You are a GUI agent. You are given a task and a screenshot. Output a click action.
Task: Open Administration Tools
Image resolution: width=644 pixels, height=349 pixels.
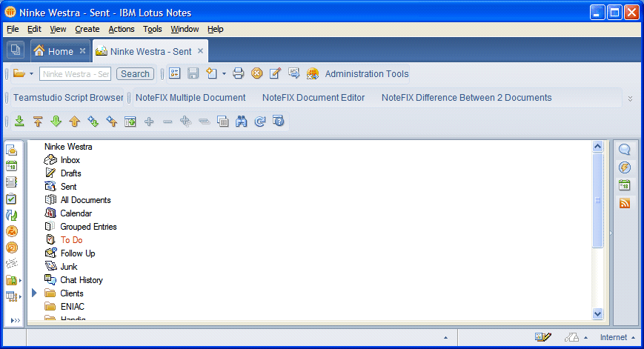(367, 74)
